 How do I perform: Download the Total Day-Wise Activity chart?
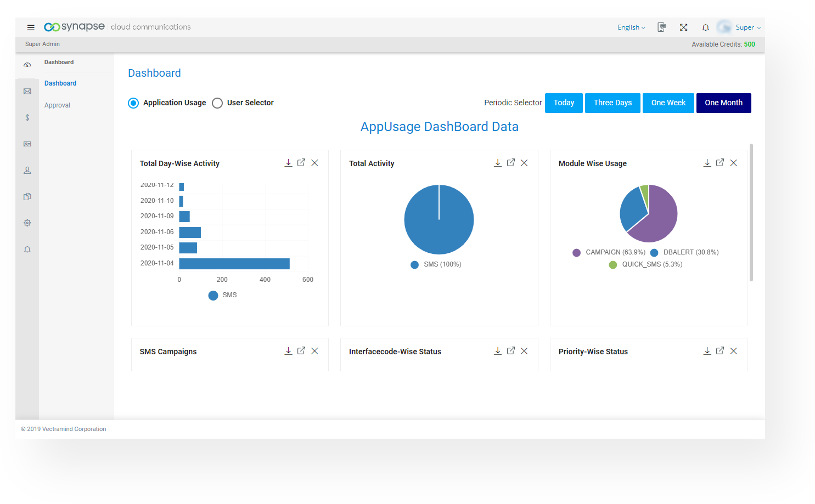click(288, 163)
